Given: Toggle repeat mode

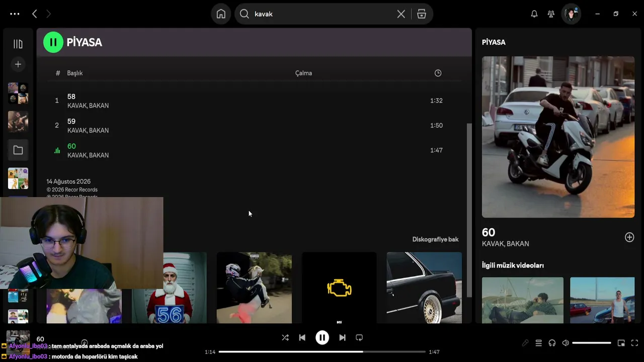Looking at the screenshot, I should (359, 338).
